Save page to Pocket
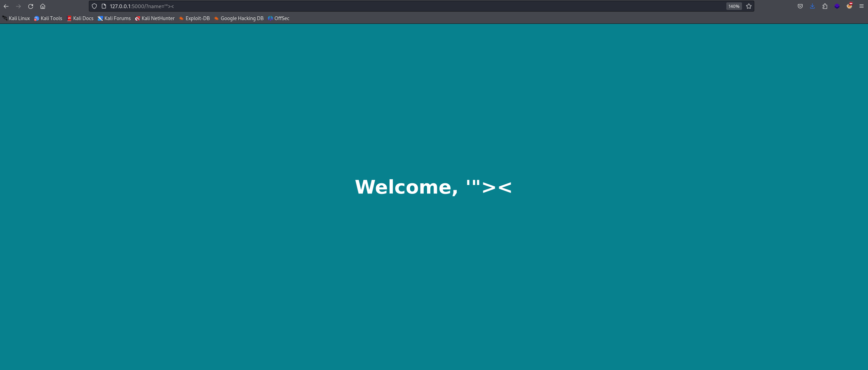The width and height of the screenshot is (868, 370). click(x=800, y=6)
